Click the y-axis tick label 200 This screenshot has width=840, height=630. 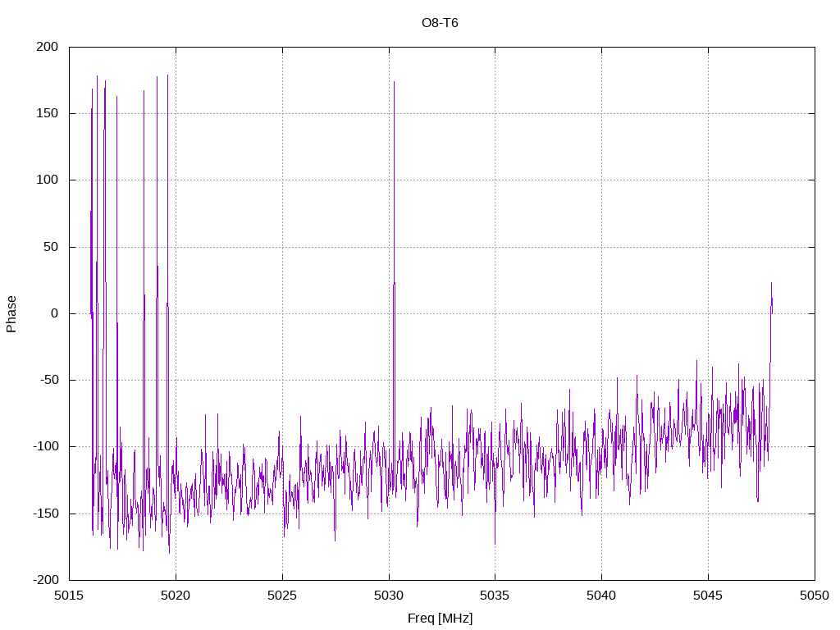[47, 47]
